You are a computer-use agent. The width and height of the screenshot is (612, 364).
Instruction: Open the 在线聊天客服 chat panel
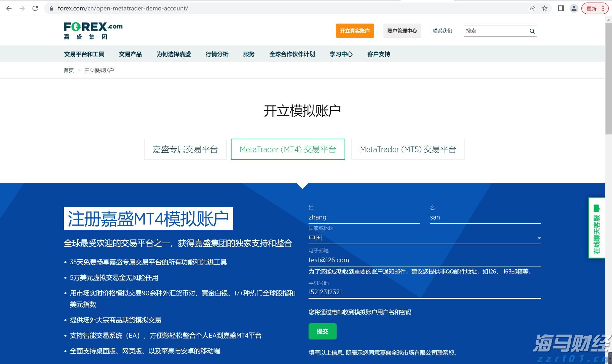coord(597,229)
